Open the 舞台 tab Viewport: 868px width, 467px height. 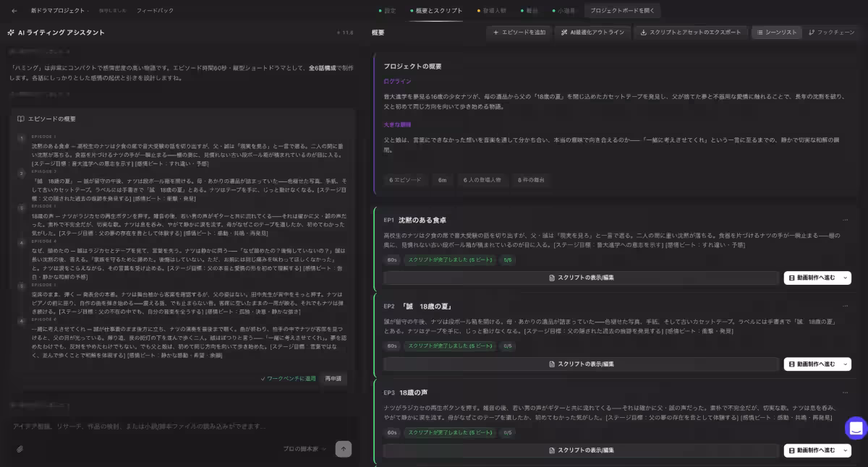[528, 11]
